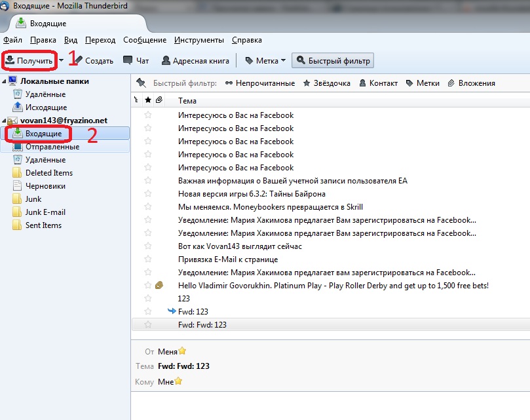Filter messages with Вложения attachments
This screenshot has width=530, height=420.
tap(471, 83)
